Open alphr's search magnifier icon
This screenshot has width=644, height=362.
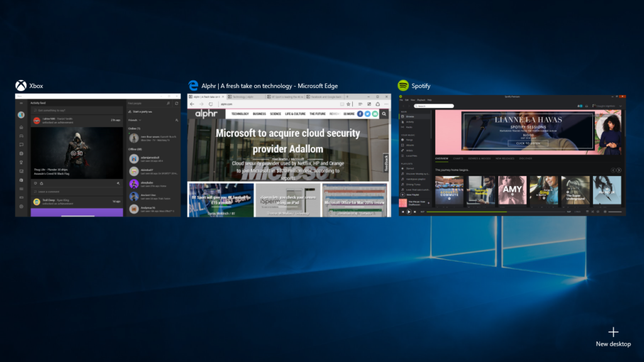pos(384,114)
